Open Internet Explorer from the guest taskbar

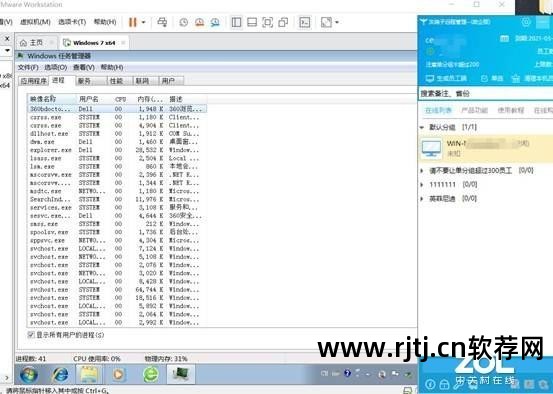[60, 375]
